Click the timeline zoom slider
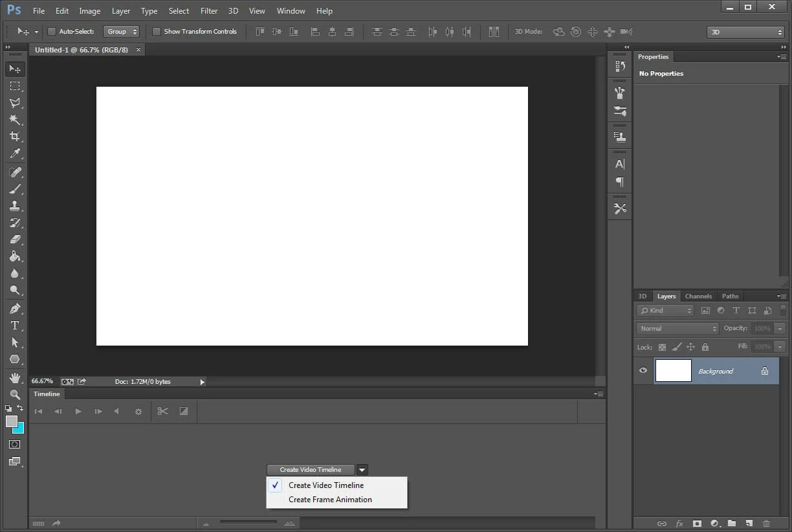The image size is (792, 532). pos(248,522)
